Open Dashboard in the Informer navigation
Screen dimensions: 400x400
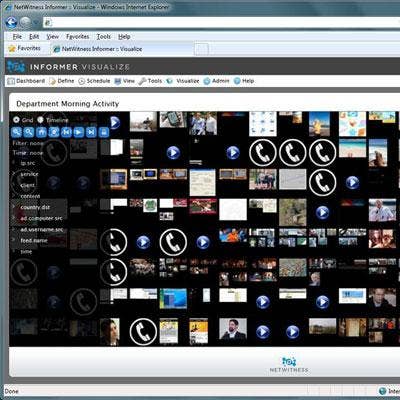pyautogui.click(x=26, y=81)
